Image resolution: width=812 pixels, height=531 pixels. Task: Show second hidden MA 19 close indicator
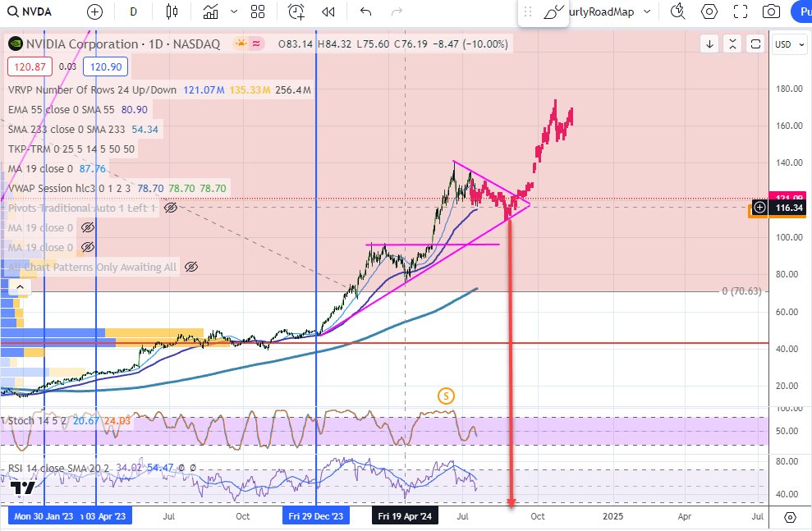pos(88,247)
